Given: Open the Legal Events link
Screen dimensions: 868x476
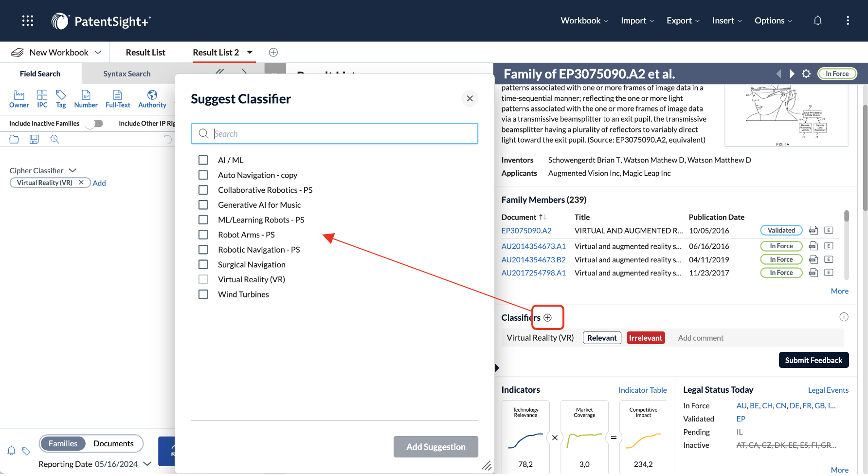Looking at the screenshot, I should pyautogui.click(x=828, y=390).
